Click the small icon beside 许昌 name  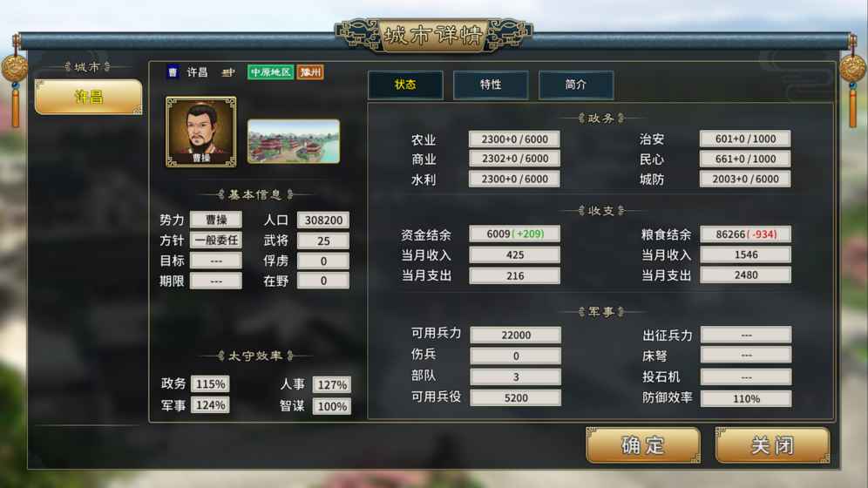[x=228, y=72]
